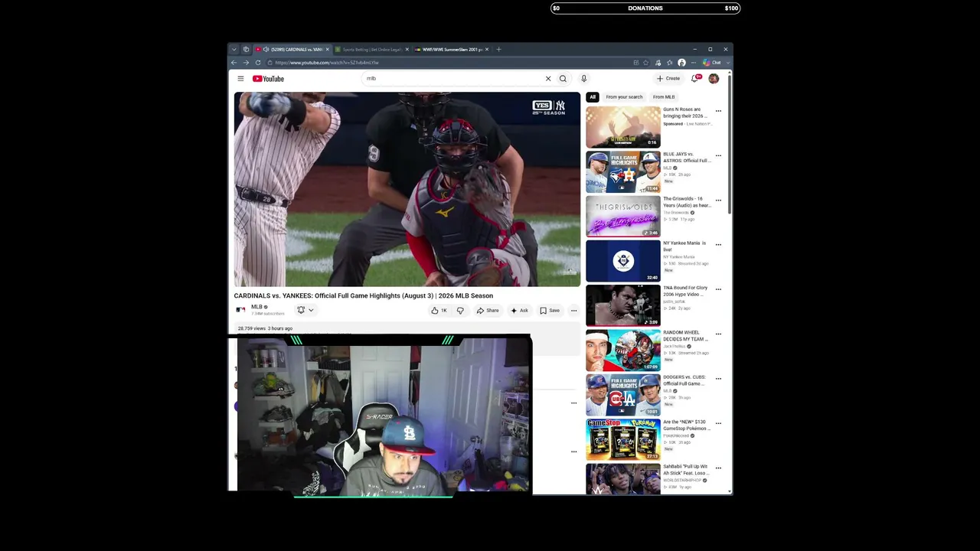
Task: Filter by From MLB chip
Action: click(664, 97)
